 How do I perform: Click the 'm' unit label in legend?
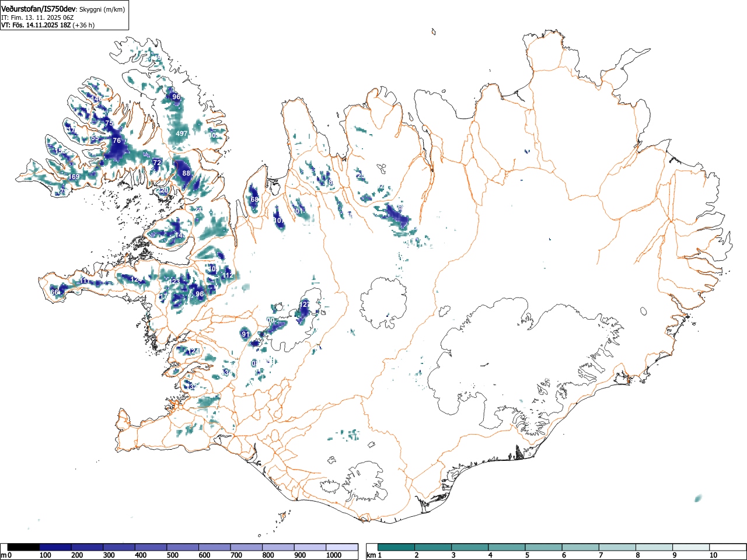click(x=4, y=555)
